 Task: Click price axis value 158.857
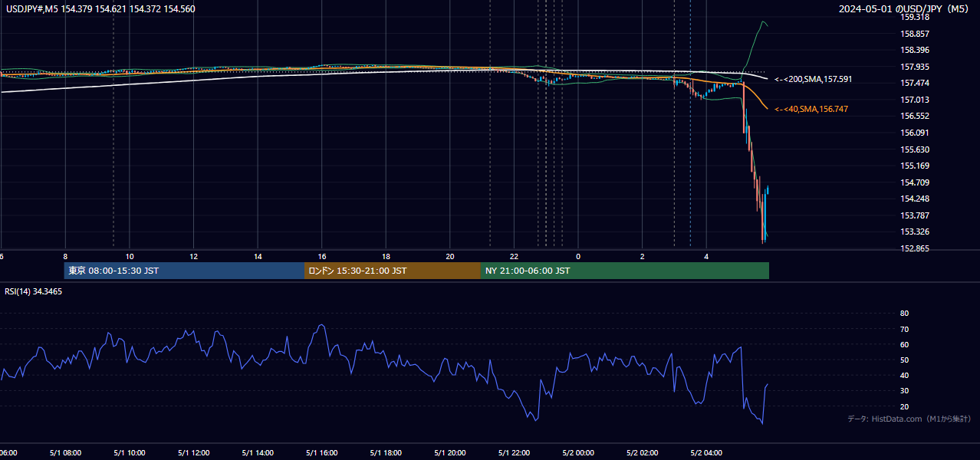[916, 34]
